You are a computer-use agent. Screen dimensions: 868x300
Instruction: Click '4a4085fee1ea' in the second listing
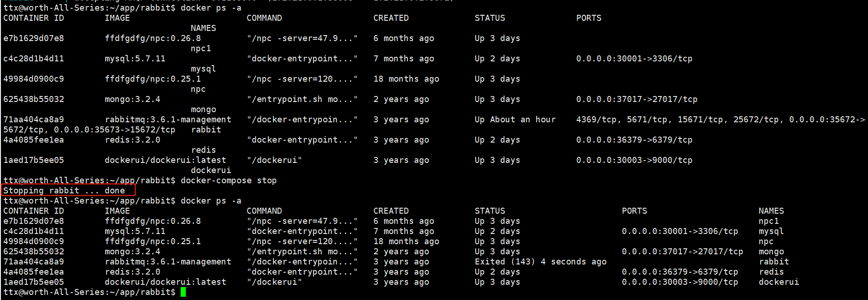[x=34, y=272]
